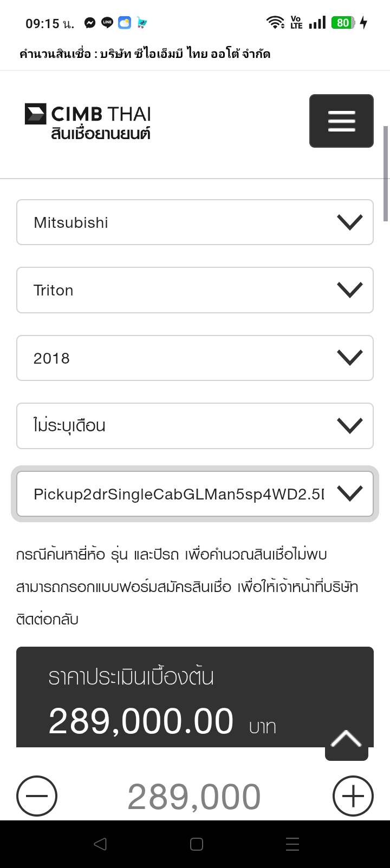
Task: Open the hamburger menu
Action: 341,121
